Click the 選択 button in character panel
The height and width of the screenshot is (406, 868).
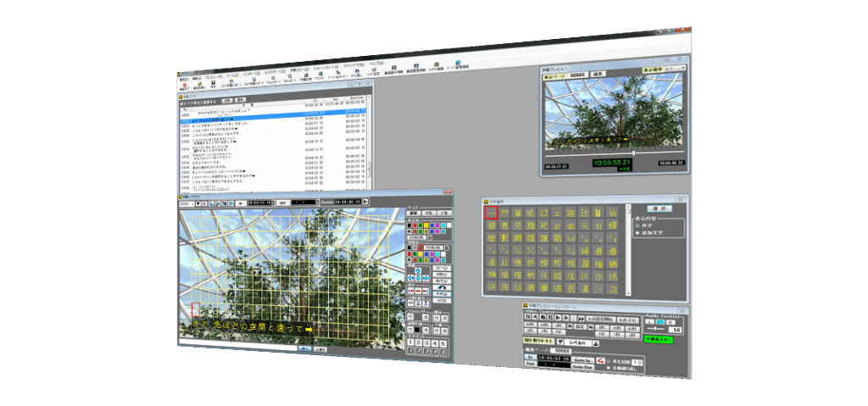[658, 208]
